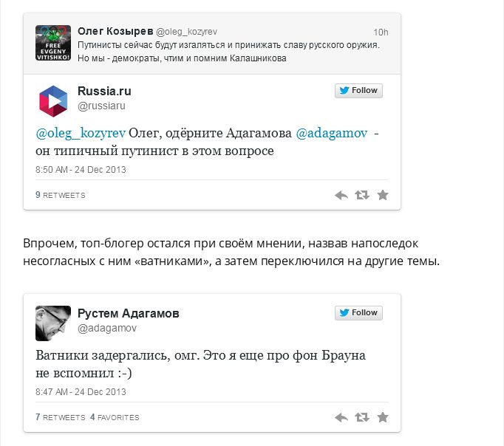This screenshot has width=504, height=446.
Task: Retweet the Russia.ru tweet
Action: (x=362, y=195)
